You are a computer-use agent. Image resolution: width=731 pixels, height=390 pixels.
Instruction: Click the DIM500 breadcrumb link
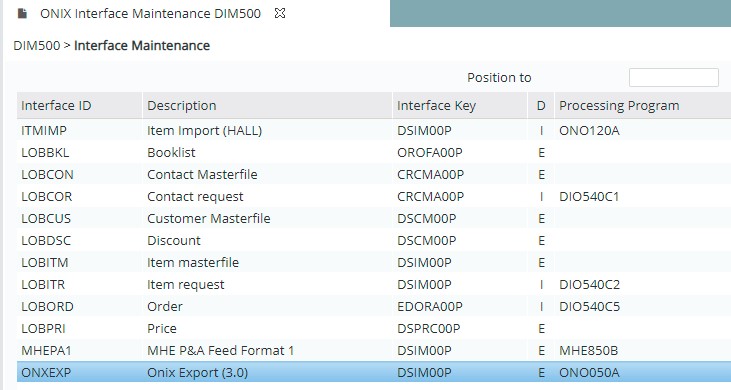pos(37,46)
